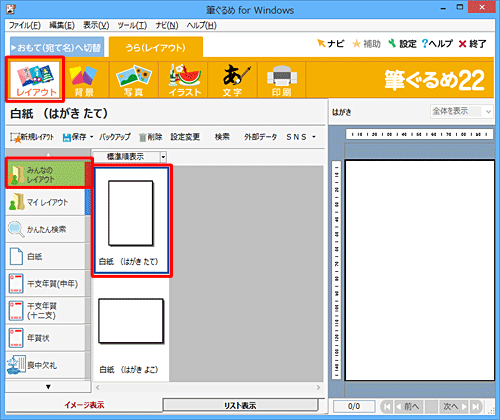Switch to イメージ表示 view mode
The image size is (500, 420).
coord(84,405)
